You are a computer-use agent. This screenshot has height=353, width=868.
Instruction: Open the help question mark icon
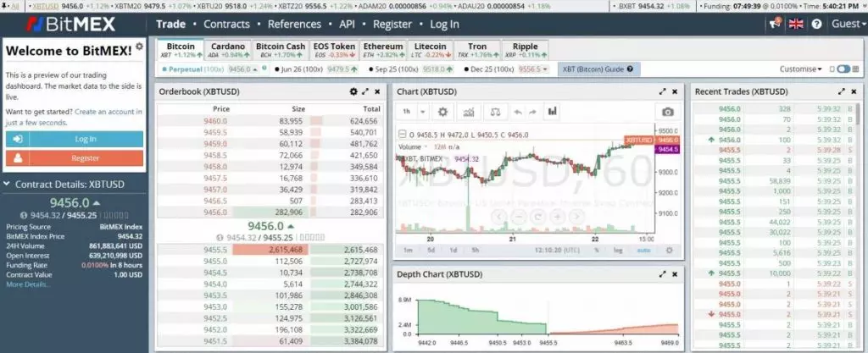(816, 24)
